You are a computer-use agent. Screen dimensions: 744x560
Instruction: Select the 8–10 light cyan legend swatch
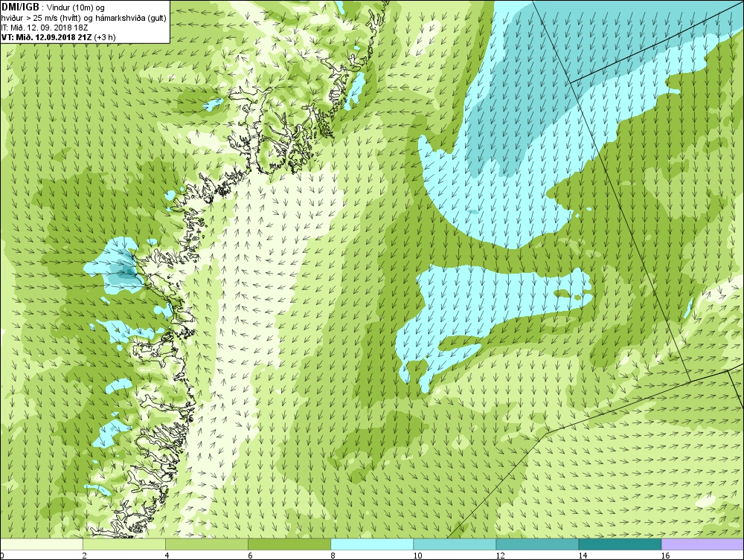[x=372, y=544]
